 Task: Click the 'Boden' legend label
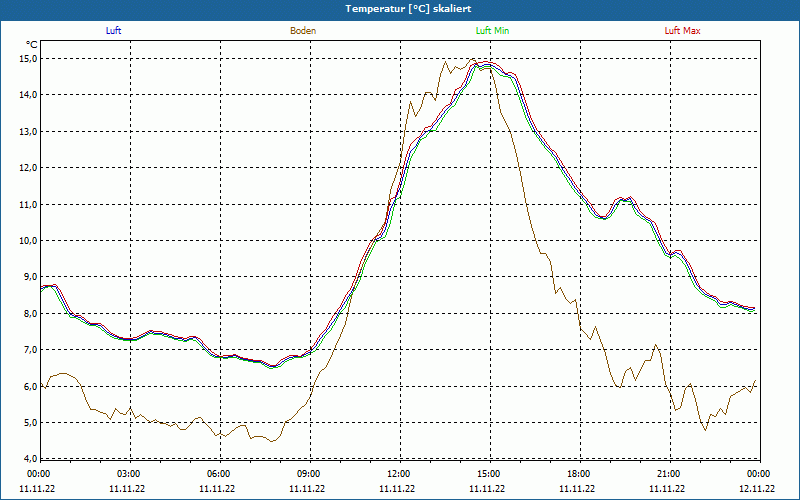coord(303,31)
